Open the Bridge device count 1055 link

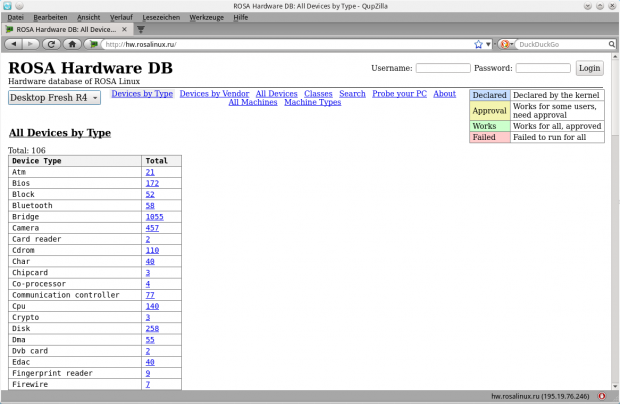tap(153, 216)
